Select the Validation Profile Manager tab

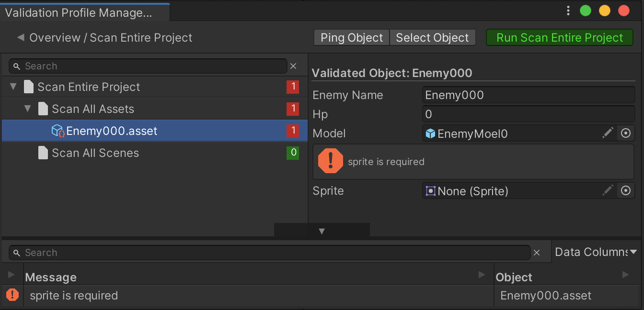click(x=81, y=12)
